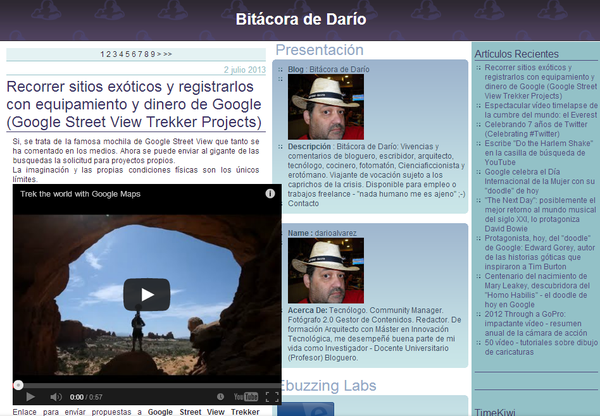600x416 pixels.
Task: Go to pagination page 4
Action: coord(121,54)
